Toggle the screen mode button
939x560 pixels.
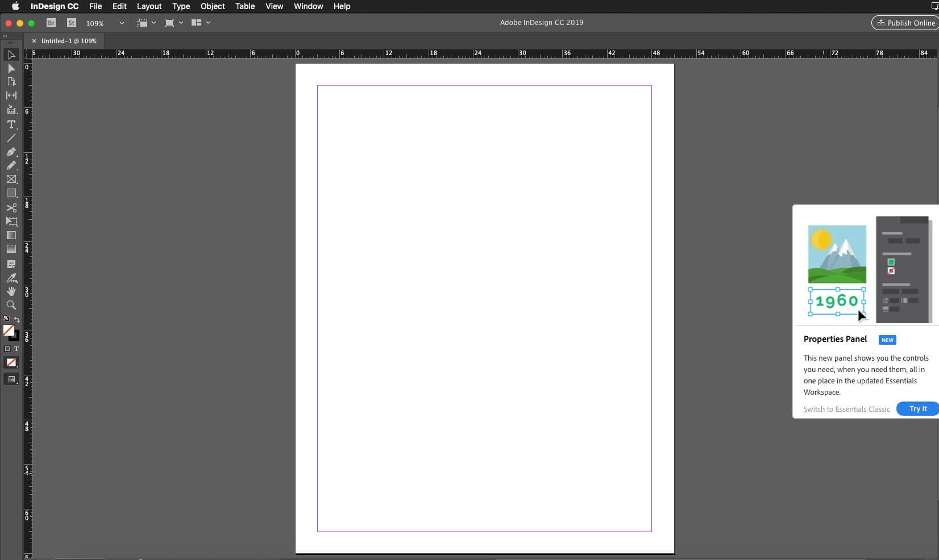click(11, 379)
